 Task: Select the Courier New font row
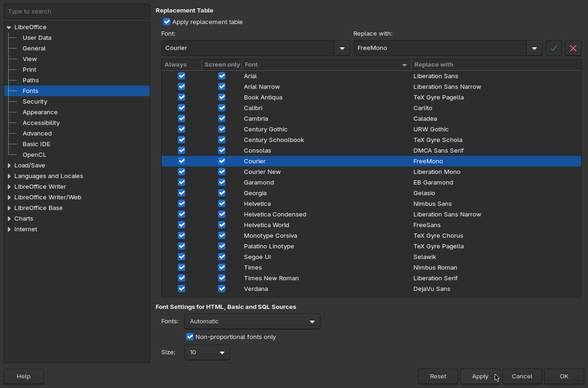(371, 172)
